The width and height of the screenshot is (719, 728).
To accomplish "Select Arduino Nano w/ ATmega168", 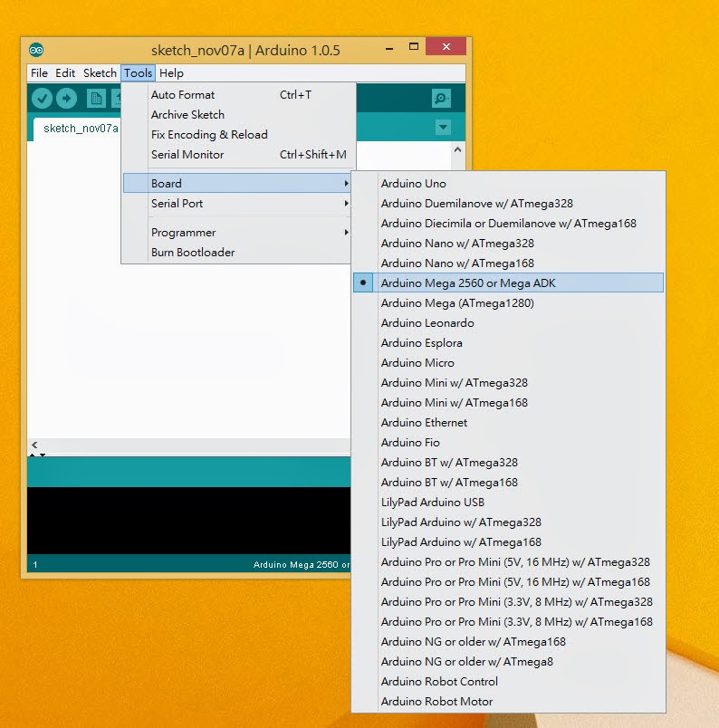I will pyautogui.click(x=508, y=263).
